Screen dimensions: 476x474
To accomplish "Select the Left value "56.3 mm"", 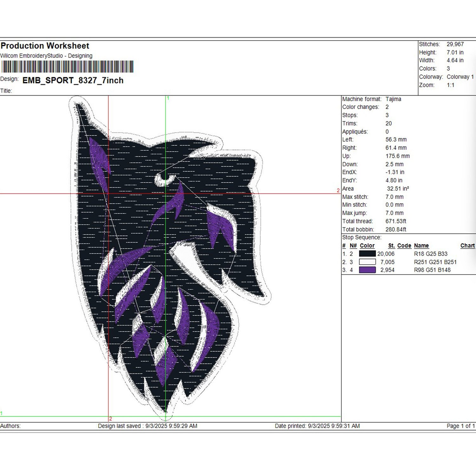I will click(x=396, y=140).
